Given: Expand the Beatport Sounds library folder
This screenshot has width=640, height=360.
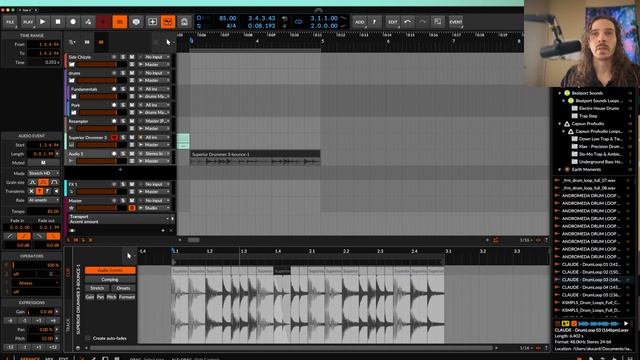Looking at the screenshot, I should coord(560,93).
